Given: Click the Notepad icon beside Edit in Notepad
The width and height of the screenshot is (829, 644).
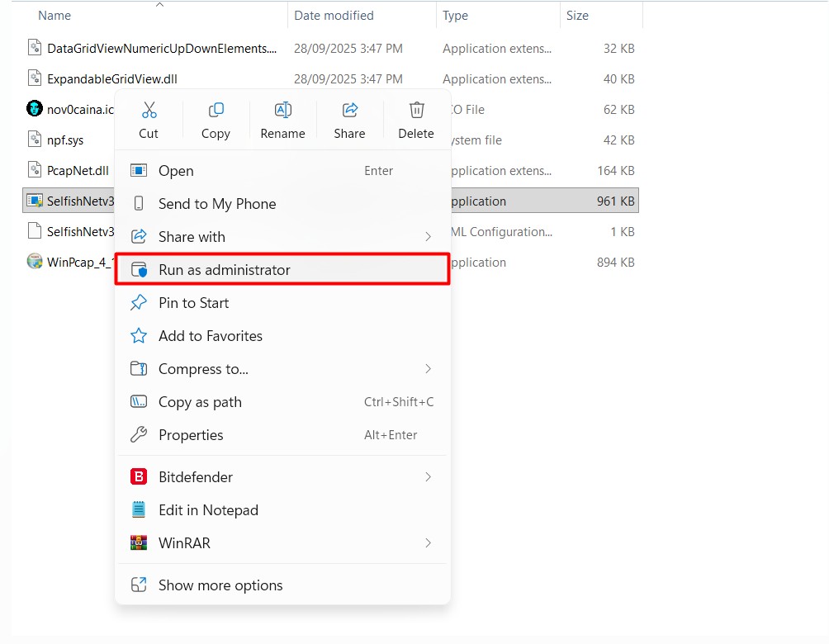Looking at the screenshot, I should [139, 509].
